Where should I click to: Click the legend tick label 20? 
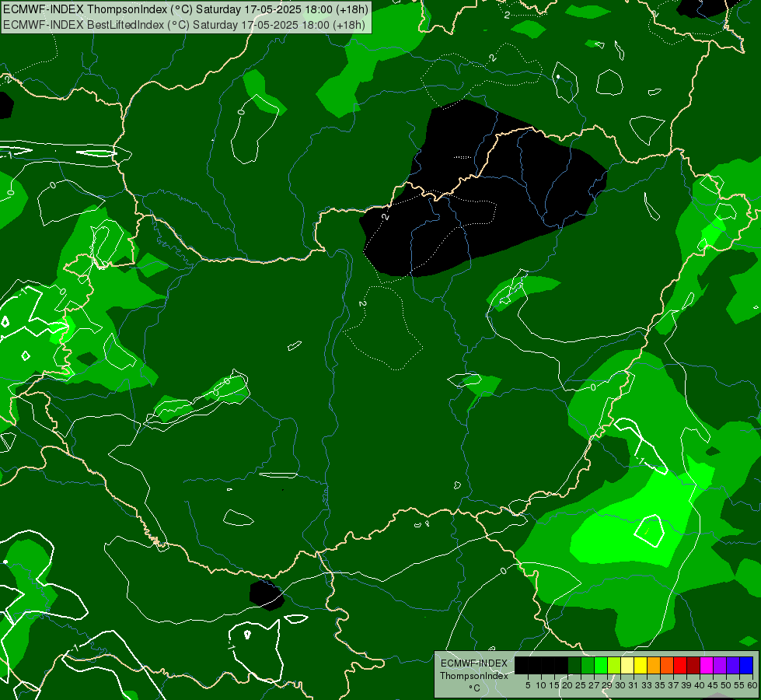coord(567,685)
